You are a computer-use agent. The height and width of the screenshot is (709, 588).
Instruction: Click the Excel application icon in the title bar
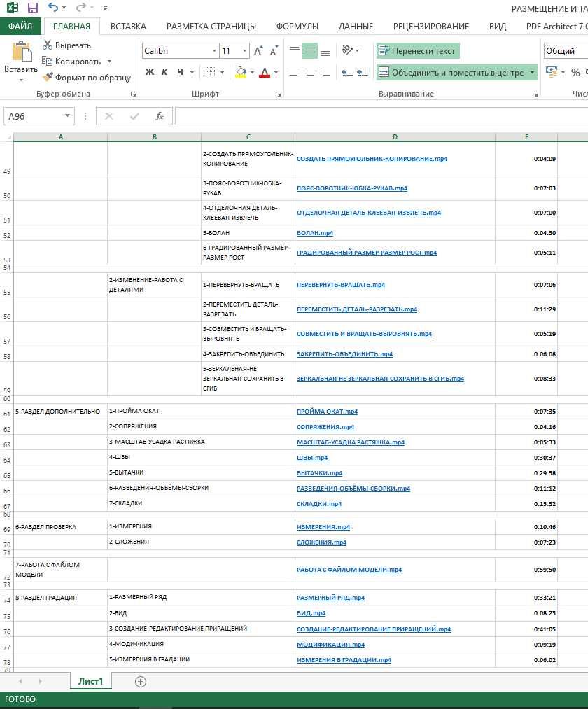point(12,8)
